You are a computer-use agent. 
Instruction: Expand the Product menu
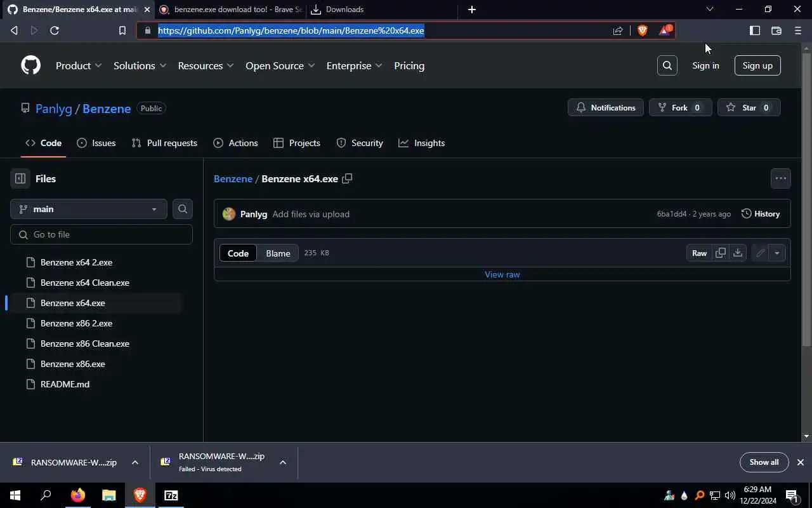(x=79, y=65)
